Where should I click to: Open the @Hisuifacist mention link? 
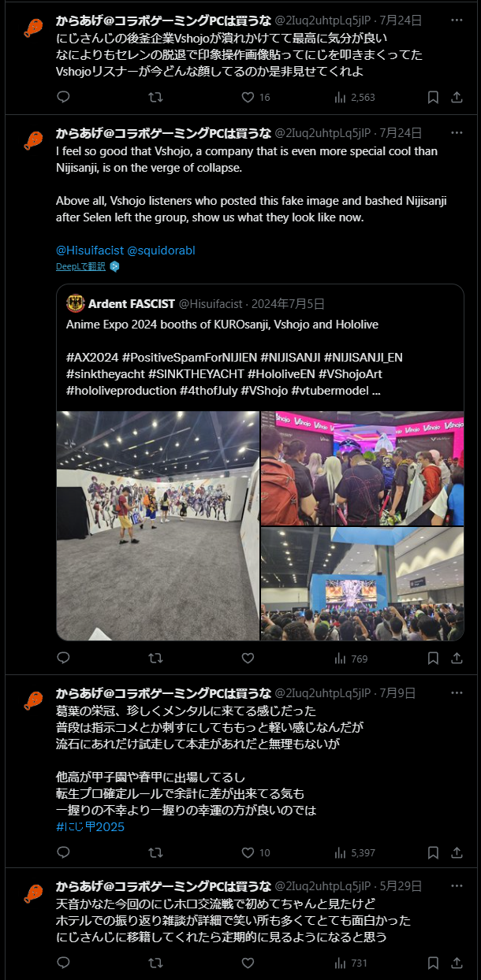tap(90, 251)
